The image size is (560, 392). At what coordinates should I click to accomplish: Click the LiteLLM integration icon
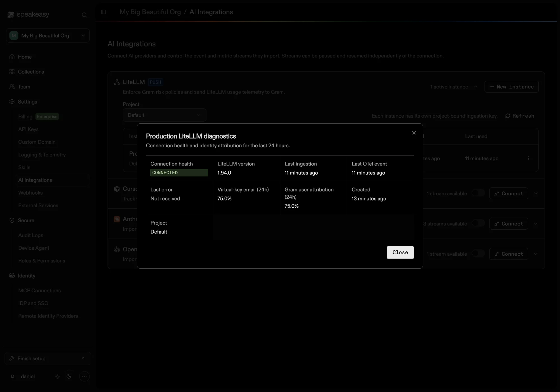coord(117,82)
